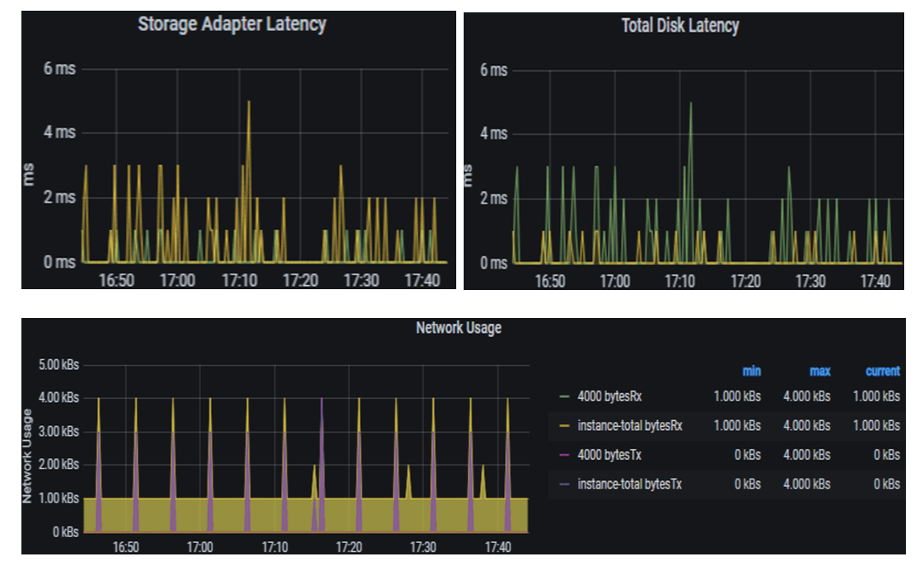Click the 0 kBs axis label in Network Usage chart

click(x=65, y=531)
